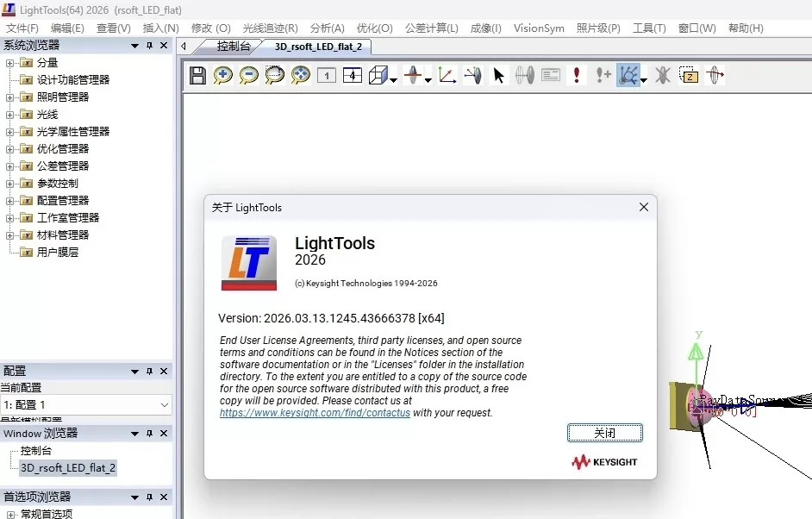Expand the 常规首选项 node
Image resolution: width=812 pixels, height=519 pixels.
pos(9,515)
